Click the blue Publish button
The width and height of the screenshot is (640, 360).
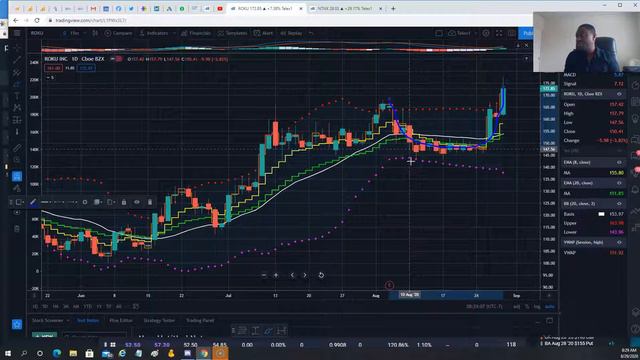pos(526,33)
